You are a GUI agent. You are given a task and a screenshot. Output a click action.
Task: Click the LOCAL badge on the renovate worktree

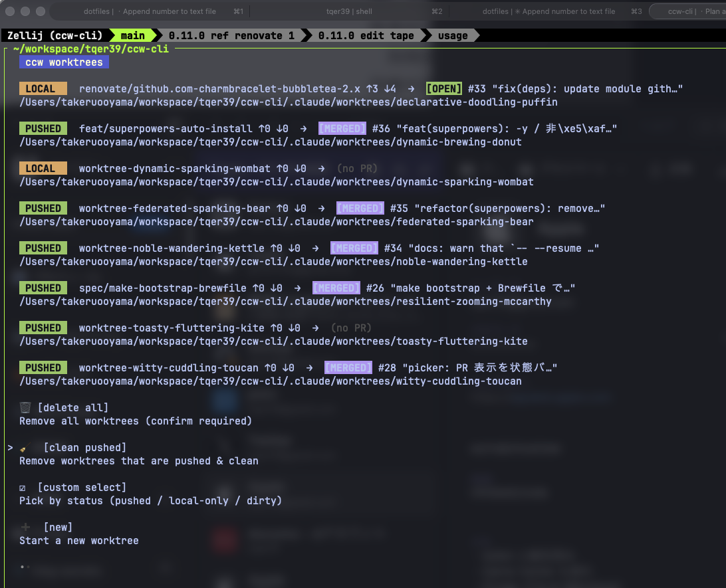pos(43,88)
